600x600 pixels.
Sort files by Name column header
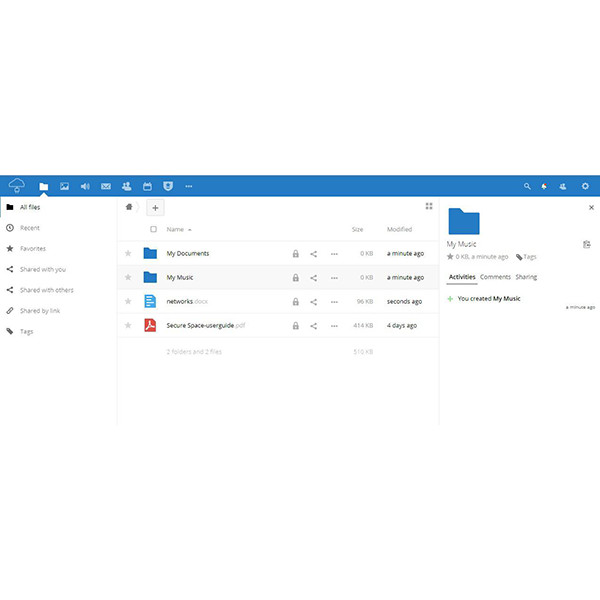click(x=175, y=230)
